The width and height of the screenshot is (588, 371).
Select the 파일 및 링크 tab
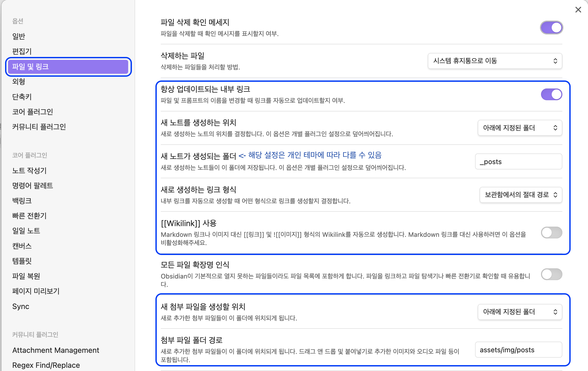point(68,67)
